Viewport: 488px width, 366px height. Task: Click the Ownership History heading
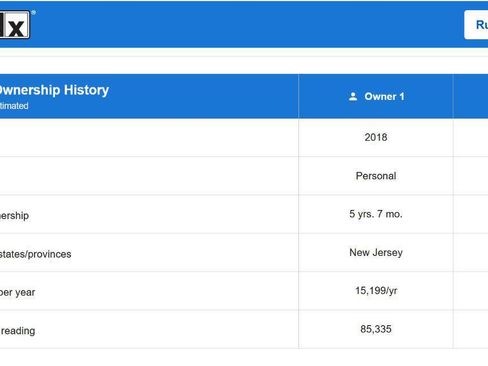pyautogui.click(x=54, y=90)
